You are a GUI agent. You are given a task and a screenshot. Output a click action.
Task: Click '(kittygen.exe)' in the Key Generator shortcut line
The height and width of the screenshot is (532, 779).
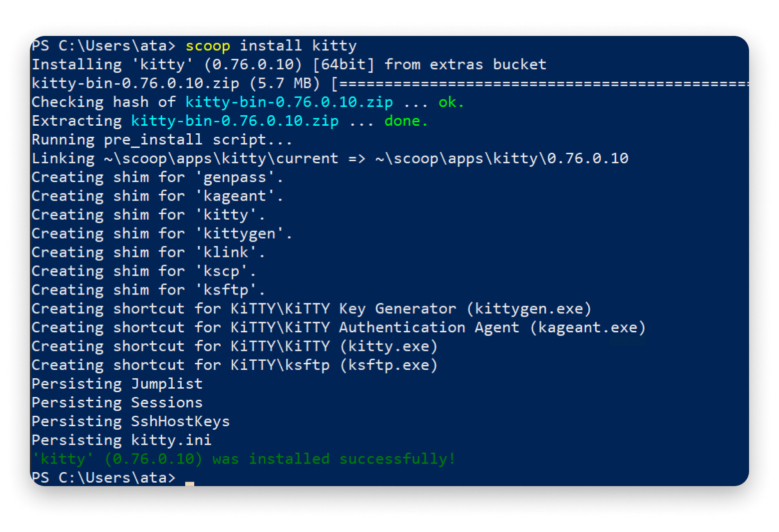point(529,309)
